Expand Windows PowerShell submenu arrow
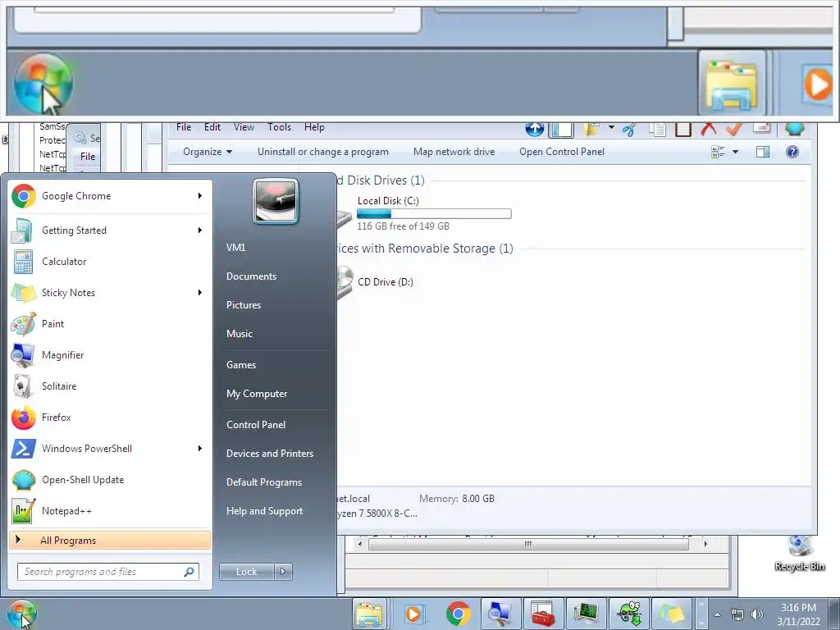840x630 pixels. coord(200,449)
